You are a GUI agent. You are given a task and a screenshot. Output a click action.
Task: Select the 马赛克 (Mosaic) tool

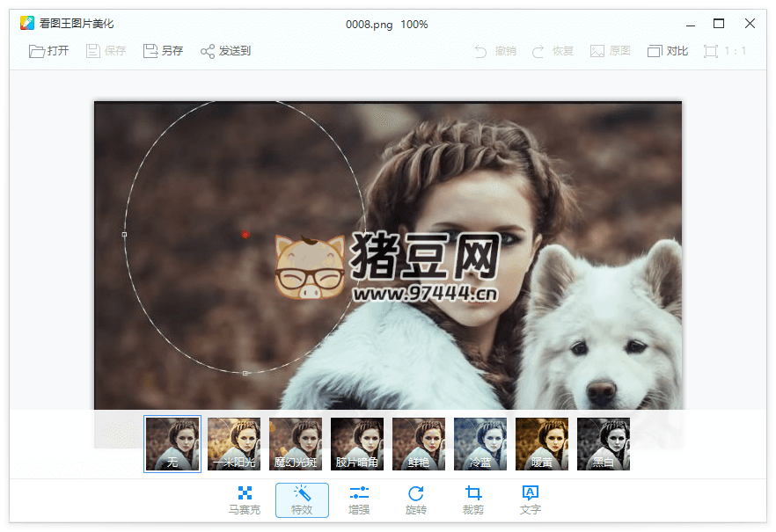pos(245,499)
